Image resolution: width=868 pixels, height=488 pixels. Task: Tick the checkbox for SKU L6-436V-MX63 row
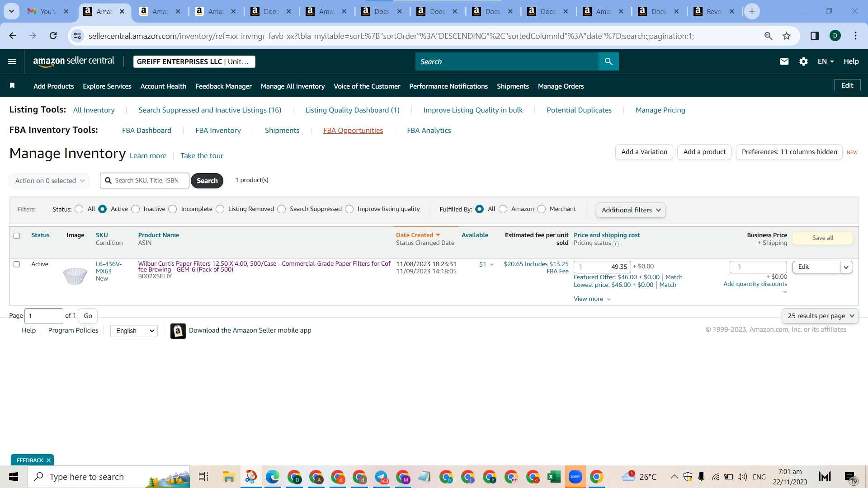pyautogui.click(x=17, y=264)
